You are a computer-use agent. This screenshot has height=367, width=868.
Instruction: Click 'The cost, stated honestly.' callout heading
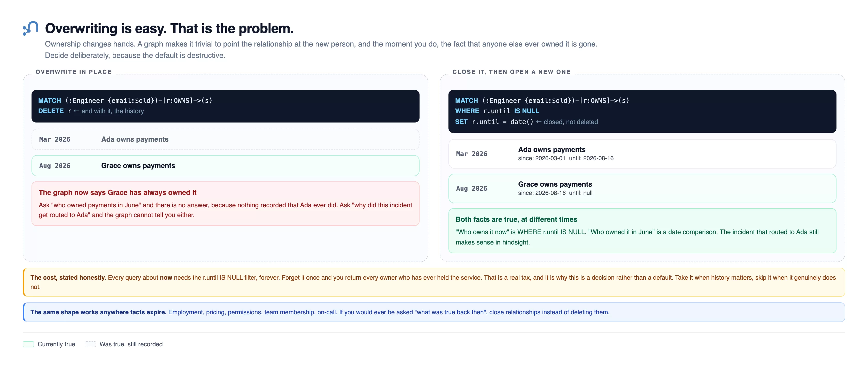(x=68, y=277)
